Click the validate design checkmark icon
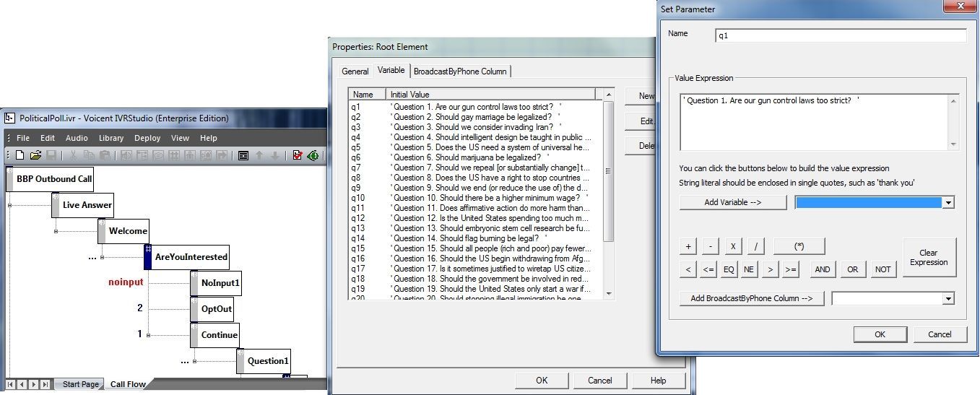 coord(298,155)
